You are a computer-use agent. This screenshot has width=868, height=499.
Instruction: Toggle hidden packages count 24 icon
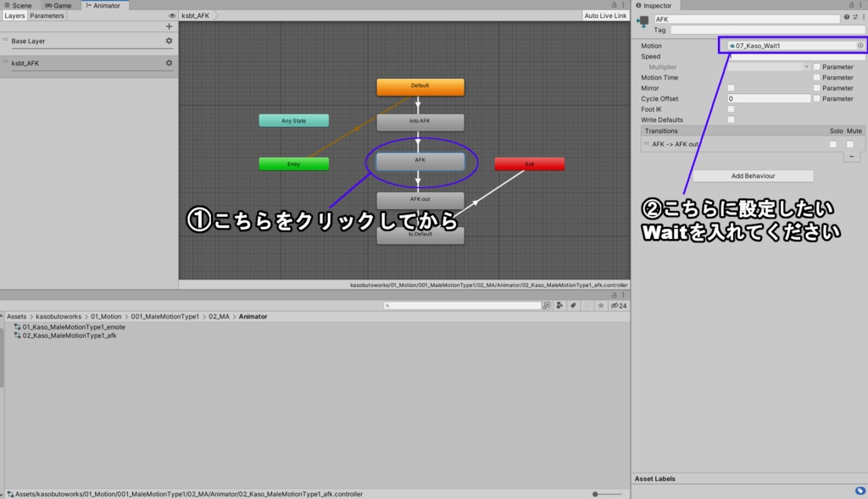[x=618, y=305]
